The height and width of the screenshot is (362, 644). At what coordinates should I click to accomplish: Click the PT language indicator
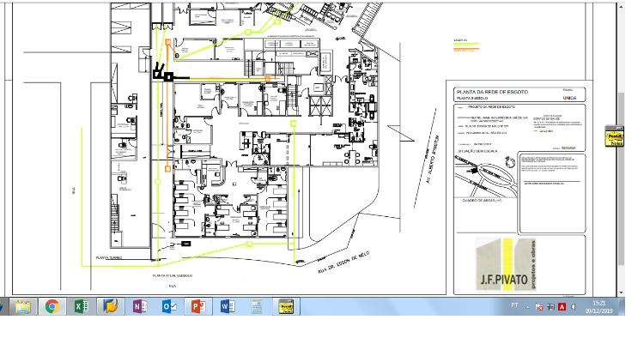pyautogui.click(x=515, y=305)
